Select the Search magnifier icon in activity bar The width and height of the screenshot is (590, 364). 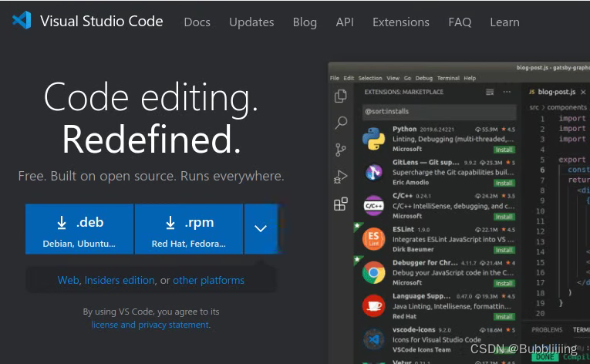pyautogui.click(x=341, y=123)
